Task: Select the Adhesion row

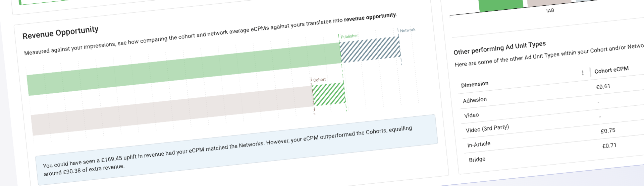Action: click(475, 100)
